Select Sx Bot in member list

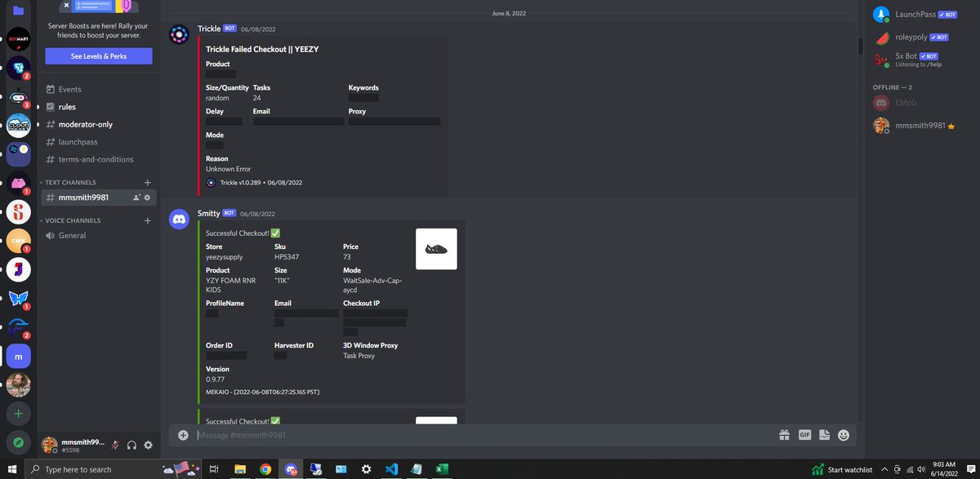tap(920, 60)
